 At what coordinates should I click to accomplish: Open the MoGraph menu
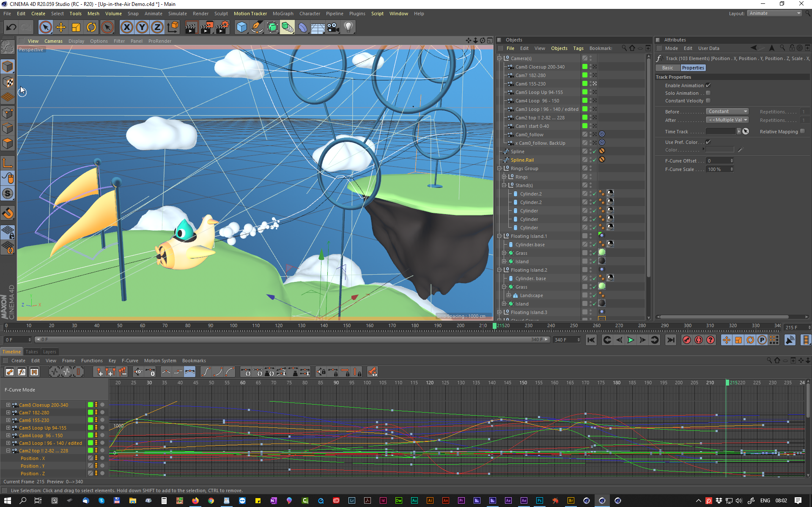(x=283, y=14)
